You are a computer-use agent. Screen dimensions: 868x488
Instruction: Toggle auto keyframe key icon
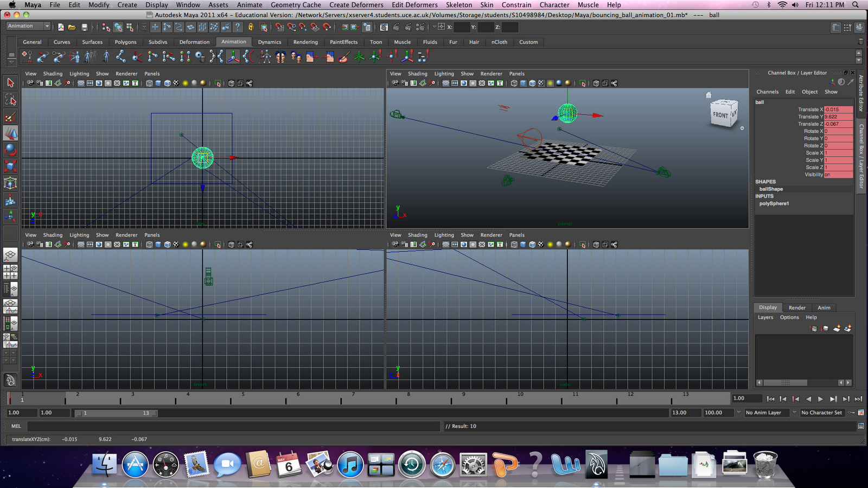[x=851, y=413]
